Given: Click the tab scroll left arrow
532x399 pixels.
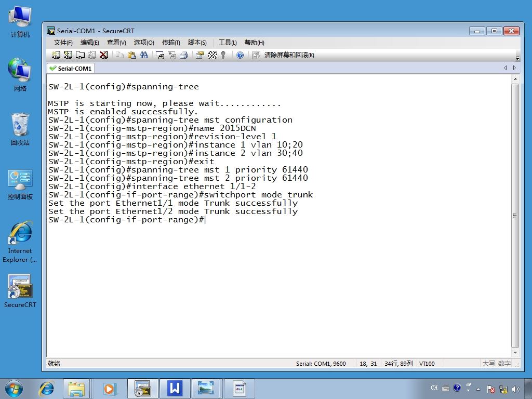Looking at the screenshot, I should [x=505, y=68].
